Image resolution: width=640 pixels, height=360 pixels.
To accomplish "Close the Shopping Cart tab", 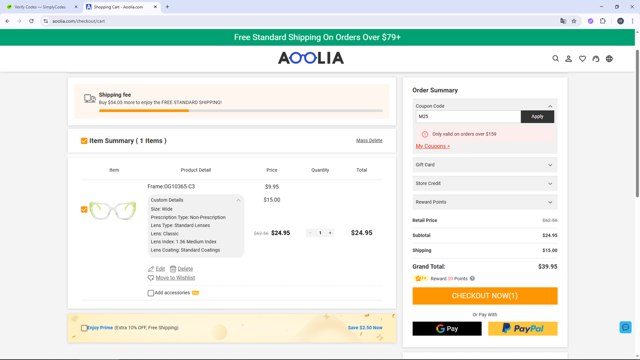I will 155,7.
